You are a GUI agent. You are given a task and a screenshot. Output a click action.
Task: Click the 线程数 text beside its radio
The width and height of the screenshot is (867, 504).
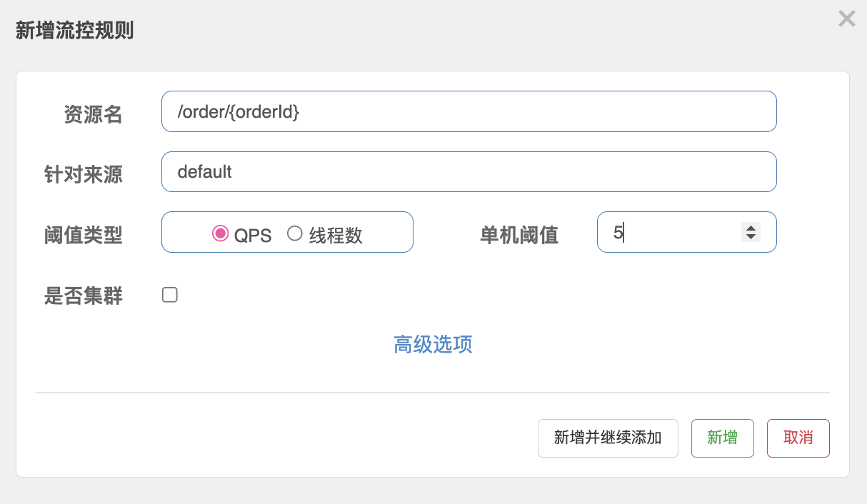336,236
